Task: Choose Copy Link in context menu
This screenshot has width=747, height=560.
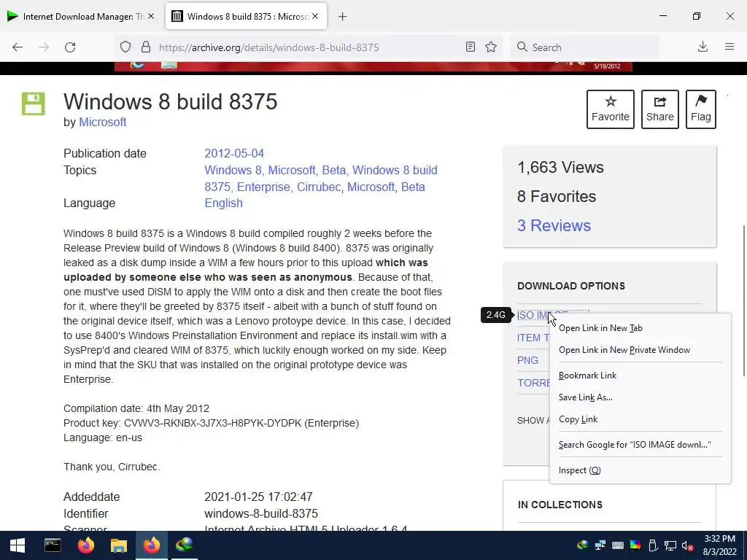Action: [x=640, y=419]
